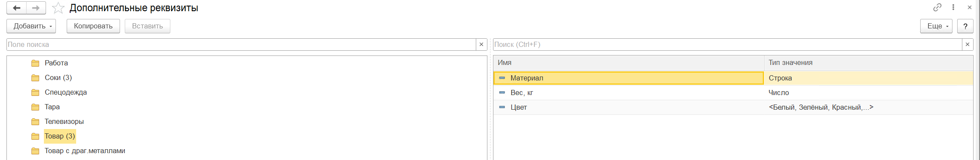Select the Телевизоры tree item

[x=64, y=121]
